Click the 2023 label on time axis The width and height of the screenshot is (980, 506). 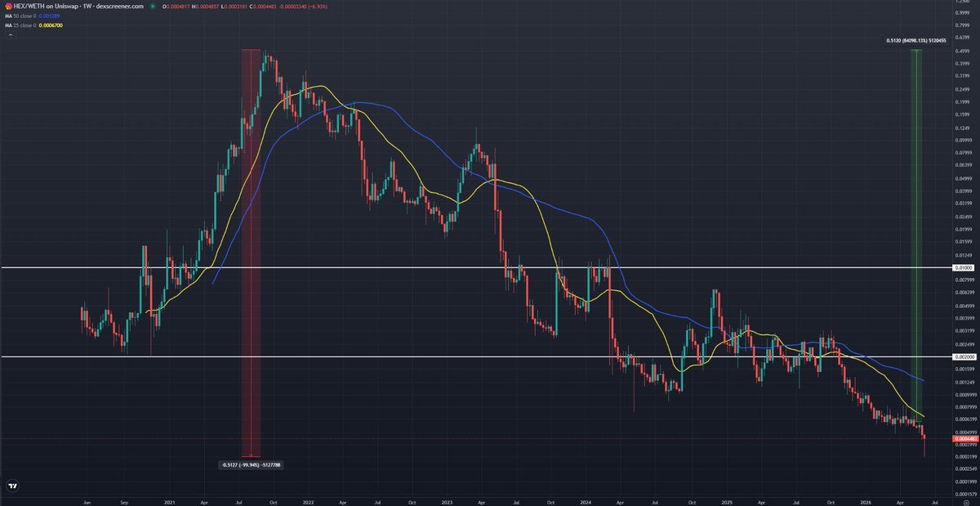[447, 503]
